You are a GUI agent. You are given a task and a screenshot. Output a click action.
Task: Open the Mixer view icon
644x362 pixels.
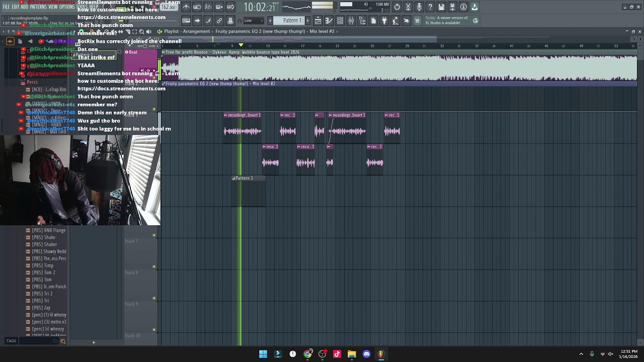click(351, 21)
